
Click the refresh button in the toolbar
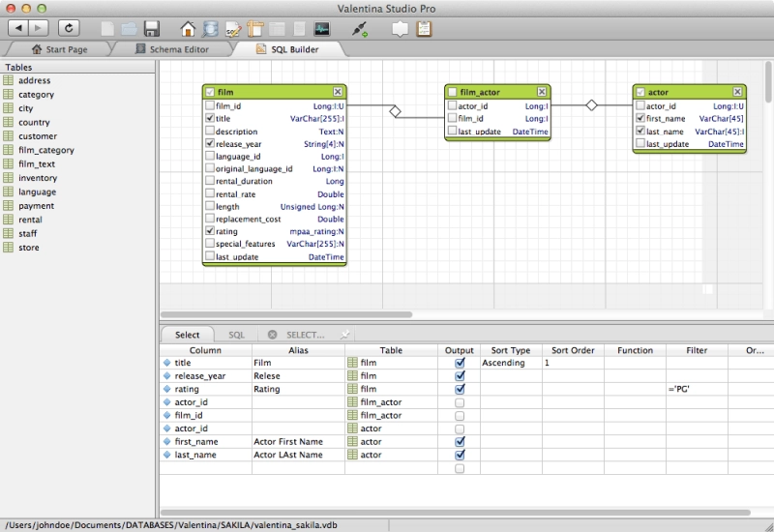[69, 28]
